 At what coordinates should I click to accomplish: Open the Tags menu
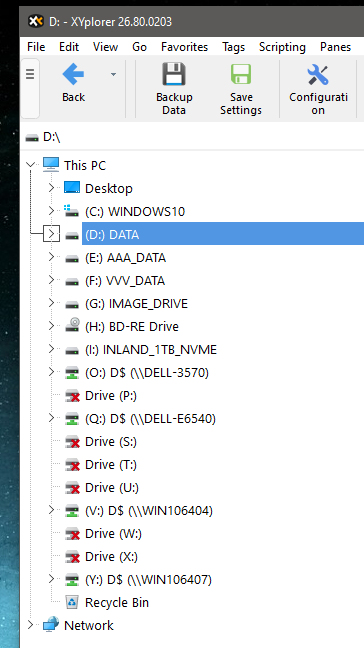[x=233, y=47]
